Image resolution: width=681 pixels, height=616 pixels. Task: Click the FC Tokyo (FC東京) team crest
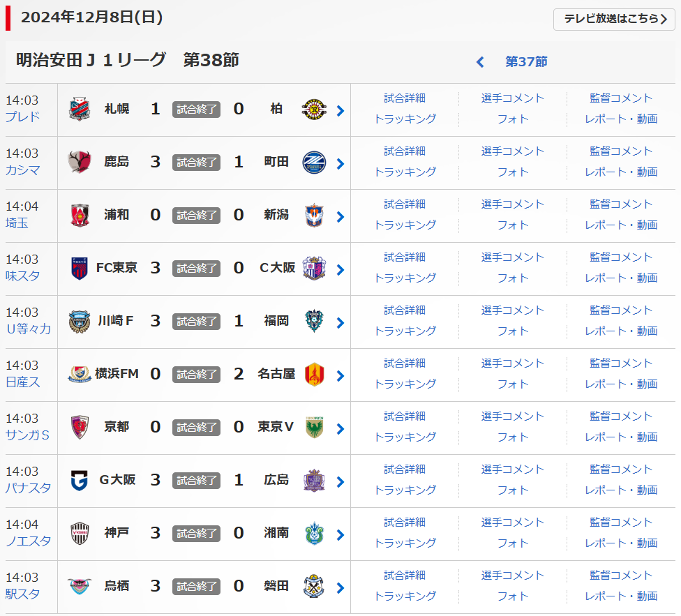tap(80, 269)
